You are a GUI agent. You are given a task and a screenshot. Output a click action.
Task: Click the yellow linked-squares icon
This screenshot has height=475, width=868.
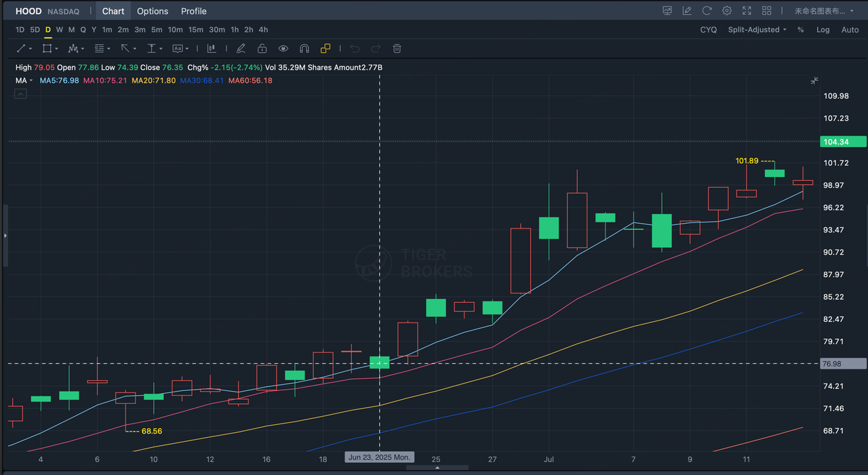pyautogui.click(x=325, y=48)
